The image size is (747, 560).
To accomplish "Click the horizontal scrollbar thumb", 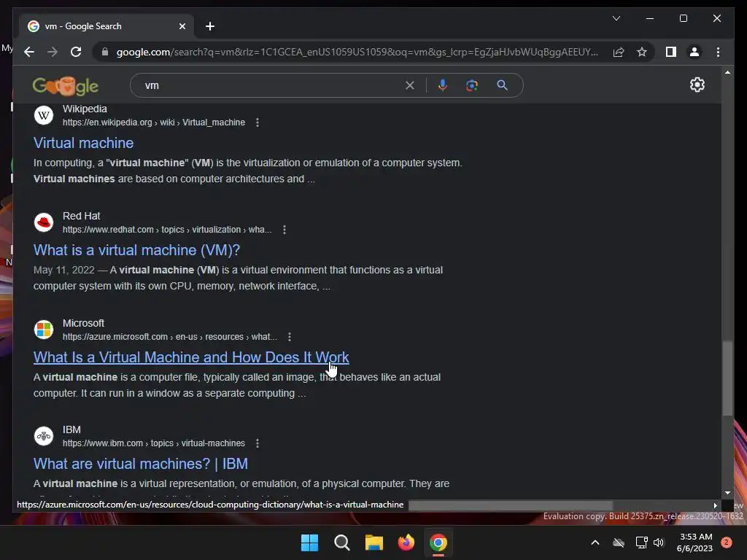I will click(x=510, y=505).
